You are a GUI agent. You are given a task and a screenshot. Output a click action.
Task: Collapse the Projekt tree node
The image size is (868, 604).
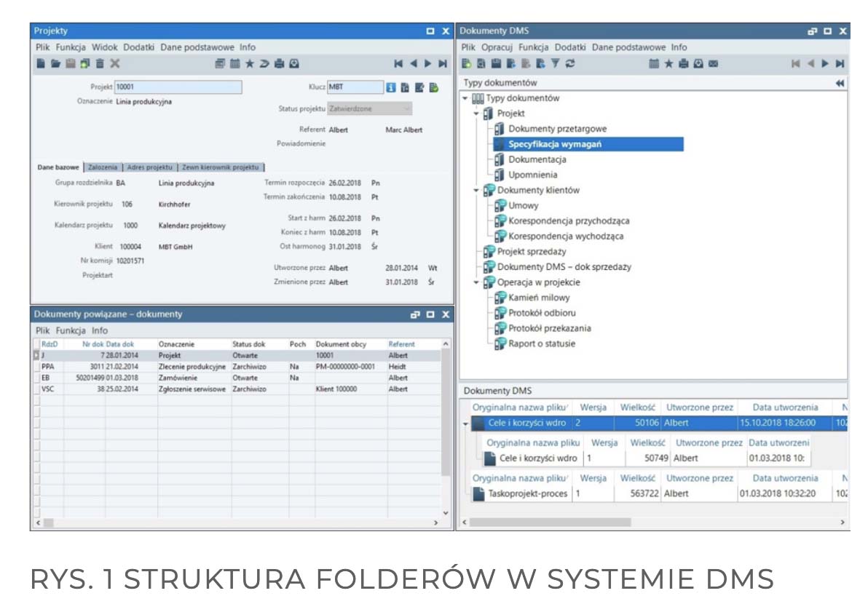(x=475, y=114)
